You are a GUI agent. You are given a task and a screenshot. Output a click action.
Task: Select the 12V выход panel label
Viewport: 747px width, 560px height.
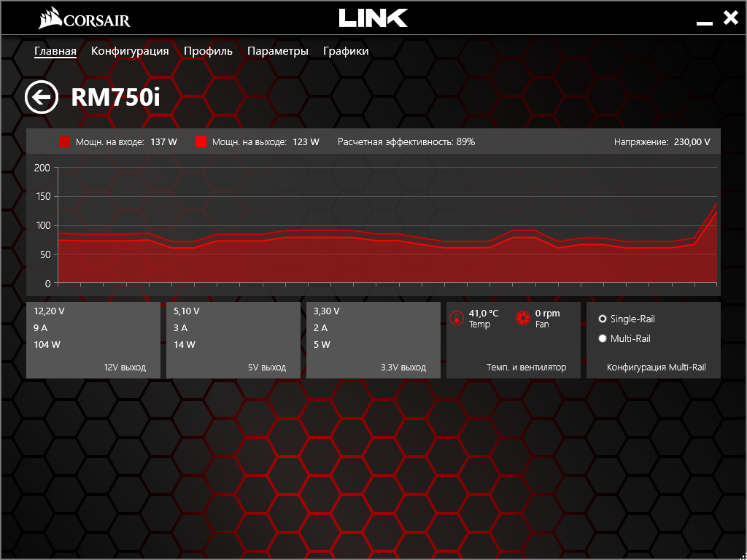pos(125,367)
